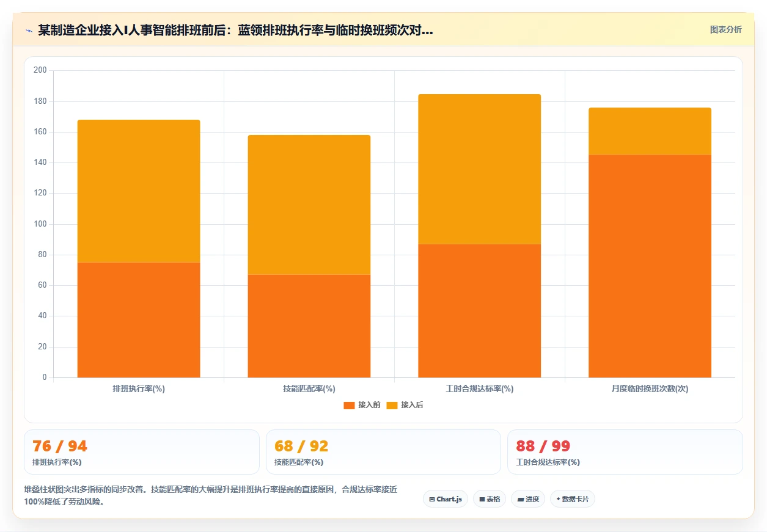Screen dimensions: 767x532
Task: Click the y-axis tick label 100
Action: coord(40,224)
